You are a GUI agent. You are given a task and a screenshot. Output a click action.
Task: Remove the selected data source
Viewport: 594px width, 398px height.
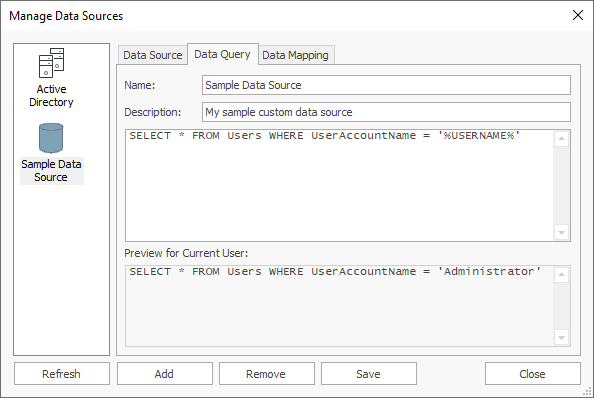click(266, 374)
